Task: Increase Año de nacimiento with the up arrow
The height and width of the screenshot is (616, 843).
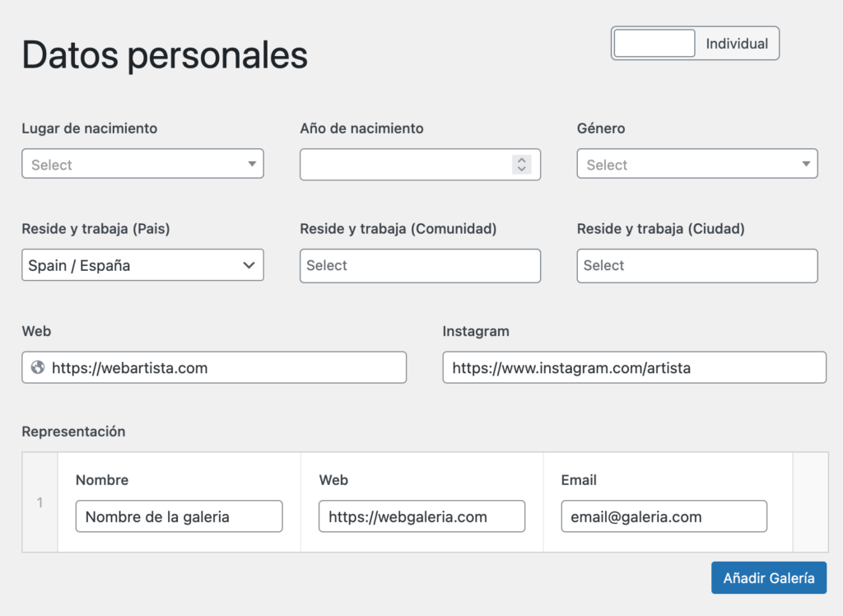Action: point(521,160)
